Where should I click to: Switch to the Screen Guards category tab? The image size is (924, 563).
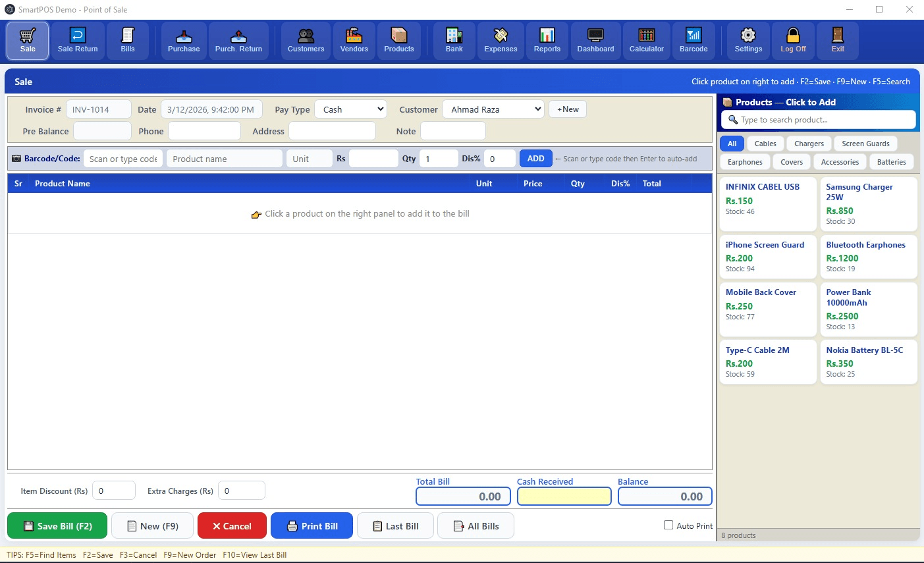point(865,143)
